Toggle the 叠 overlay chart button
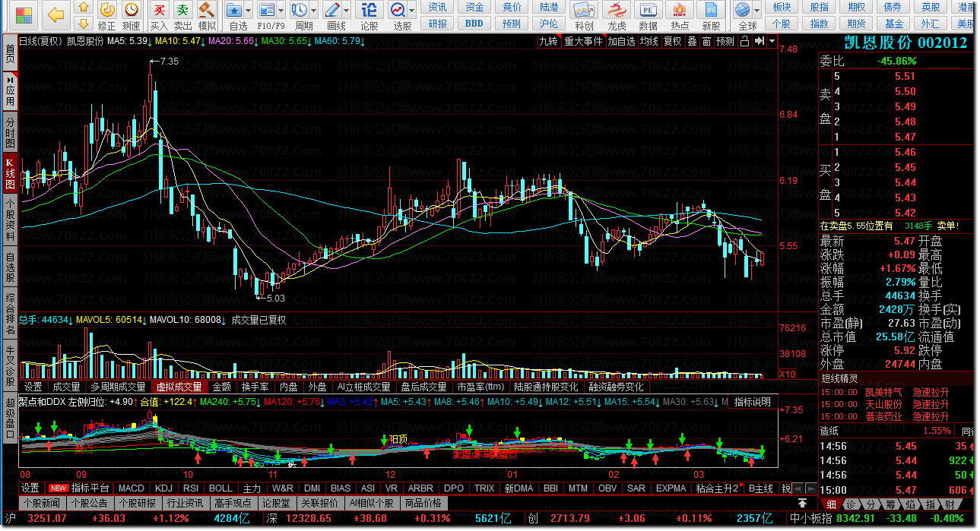Viewport: 980px width, 531px height. [x=692, y=41]
